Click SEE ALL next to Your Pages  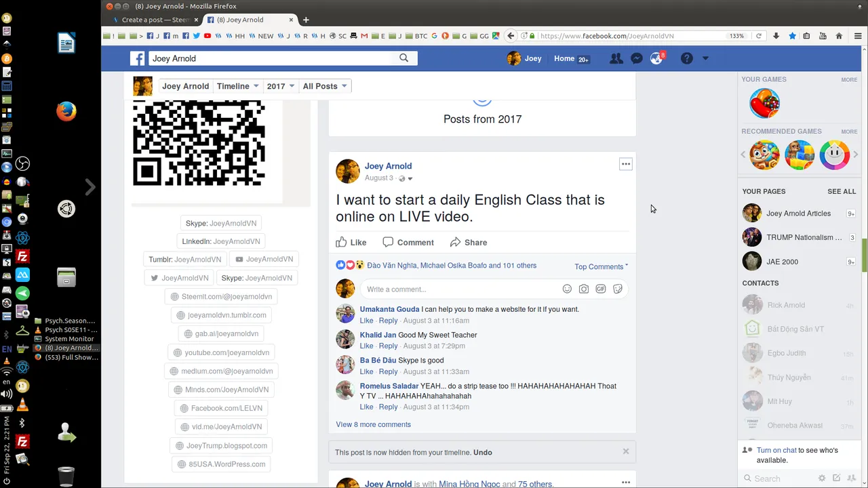tap(842, 191)
